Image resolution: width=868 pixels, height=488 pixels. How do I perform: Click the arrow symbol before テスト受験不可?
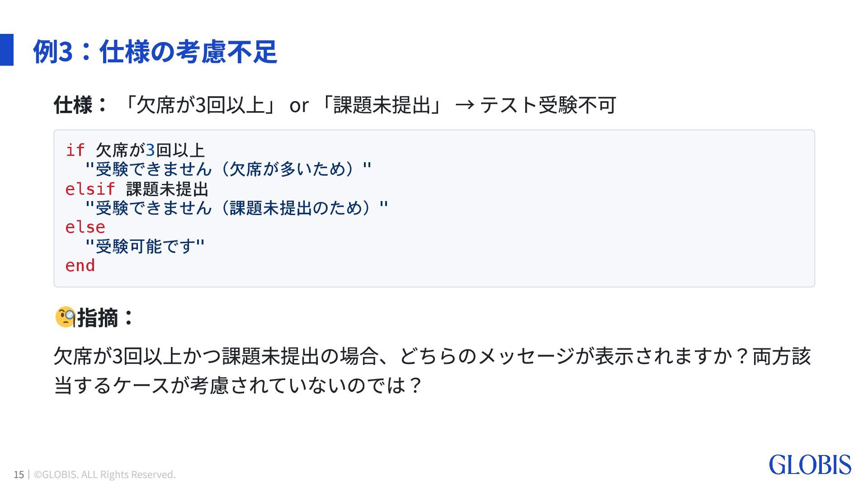coord(465,105)
